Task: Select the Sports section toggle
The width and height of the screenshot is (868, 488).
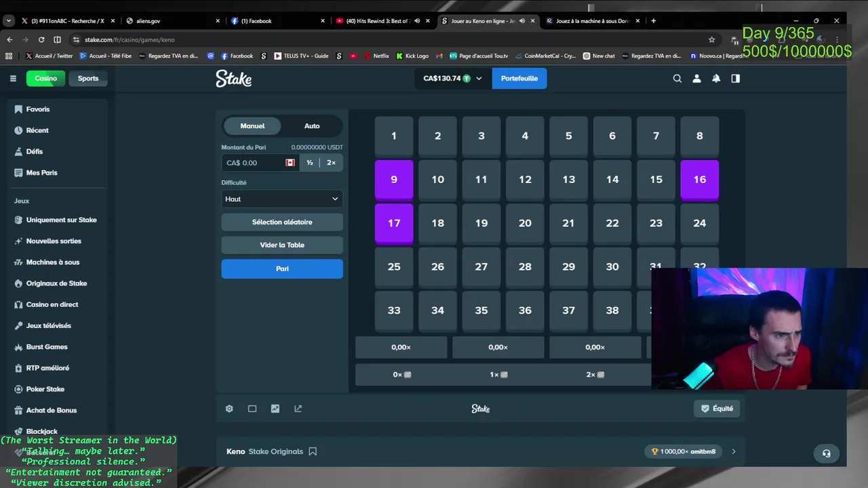Action: (88, 79)
